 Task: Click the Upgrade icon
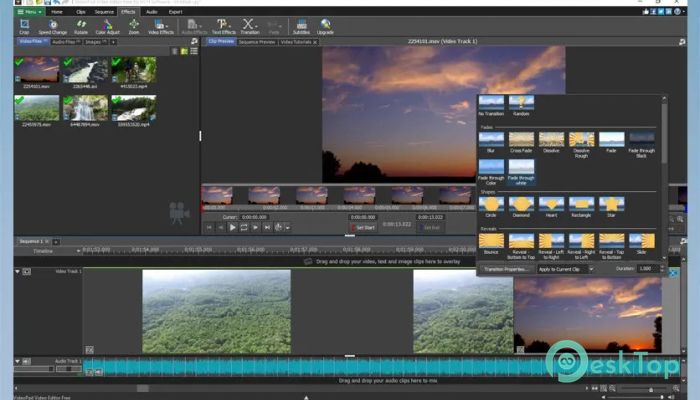(325, 27)
